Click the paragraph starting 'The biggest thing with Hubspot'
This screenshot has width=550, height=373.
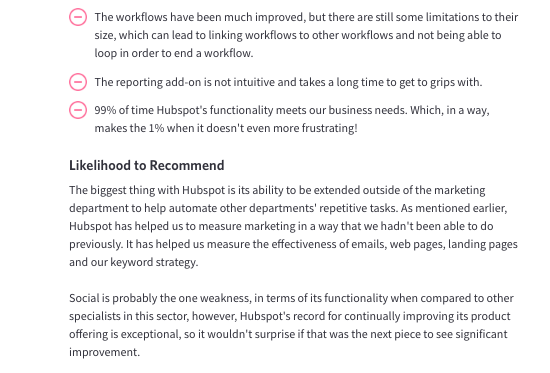293,226
